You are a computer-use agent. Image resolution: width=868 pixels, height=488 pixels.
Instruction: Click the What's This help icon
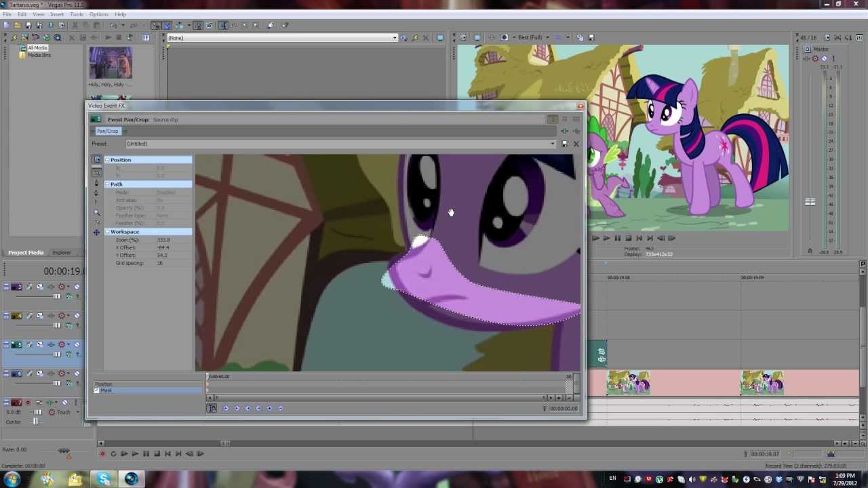(286, 26)
